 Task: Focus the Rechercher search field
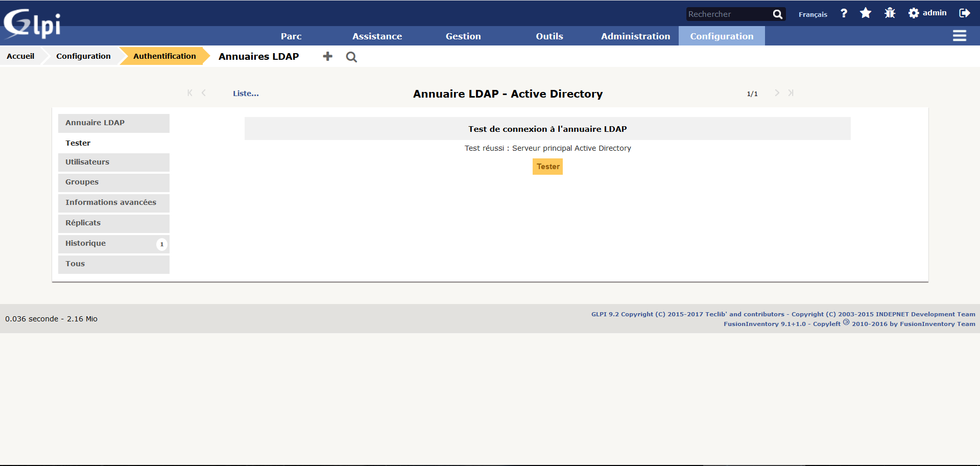tap(727, 14)
